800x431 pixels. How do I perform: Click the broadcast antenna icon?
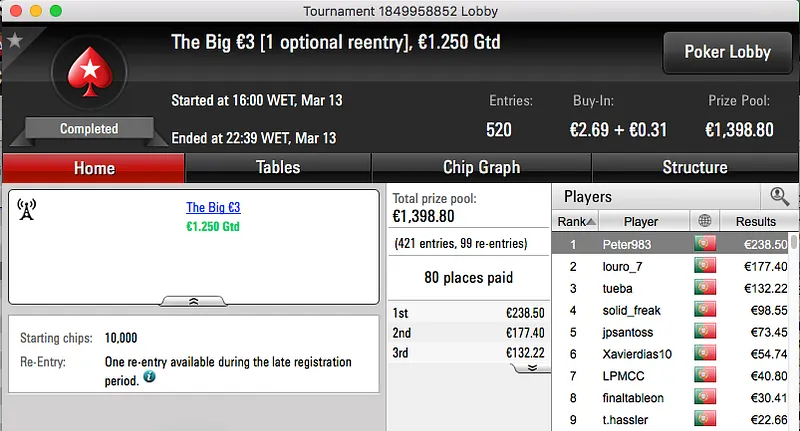point(27,209)
